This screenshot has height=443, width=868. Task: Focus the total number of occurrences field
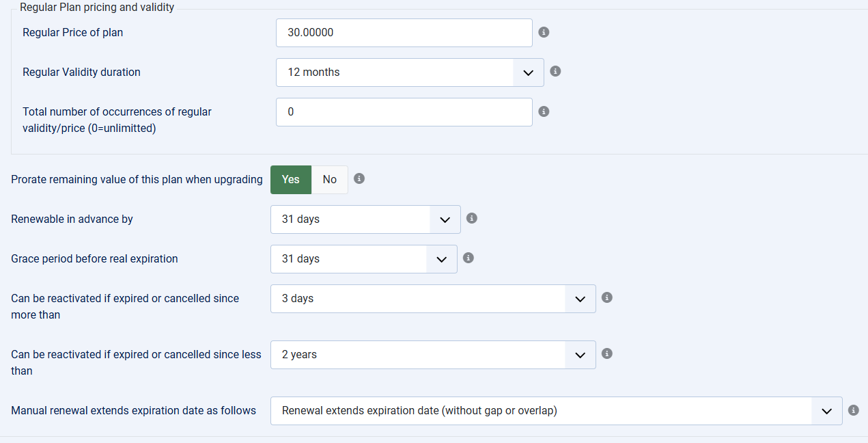click(x=404, y=112)
